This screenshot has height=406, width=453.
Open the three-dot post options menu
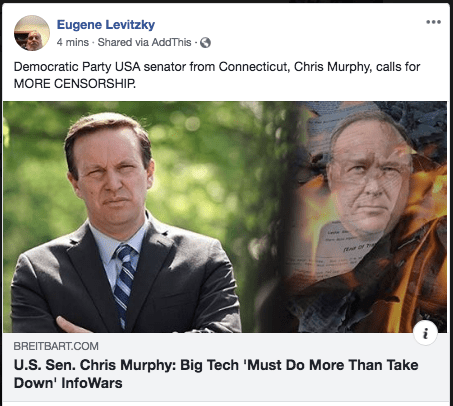tap(433, 22)
